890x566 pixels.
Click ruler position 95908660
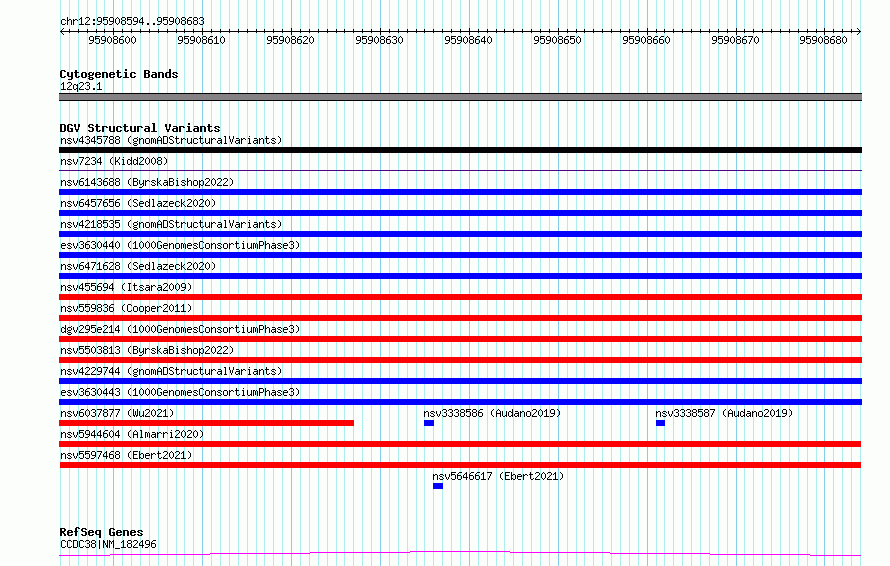click(x=646, y=40)
